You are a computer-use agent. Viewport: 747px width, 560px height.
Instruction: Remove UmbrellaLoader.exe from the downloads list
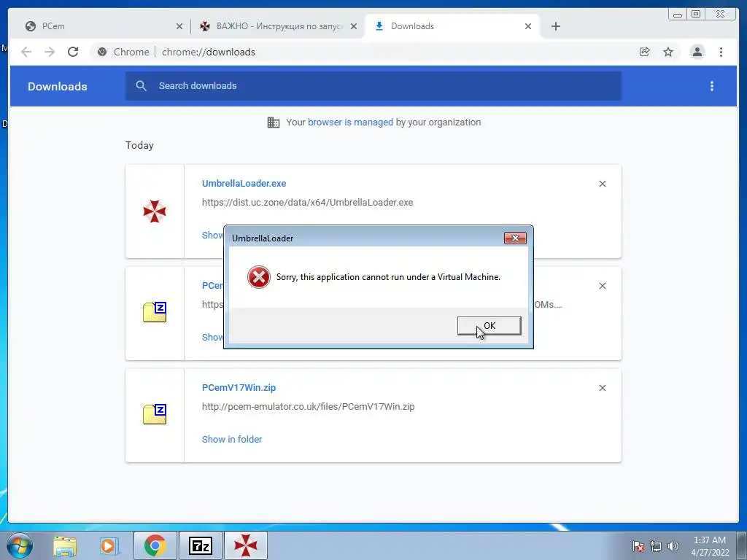[x=602, y=184]
